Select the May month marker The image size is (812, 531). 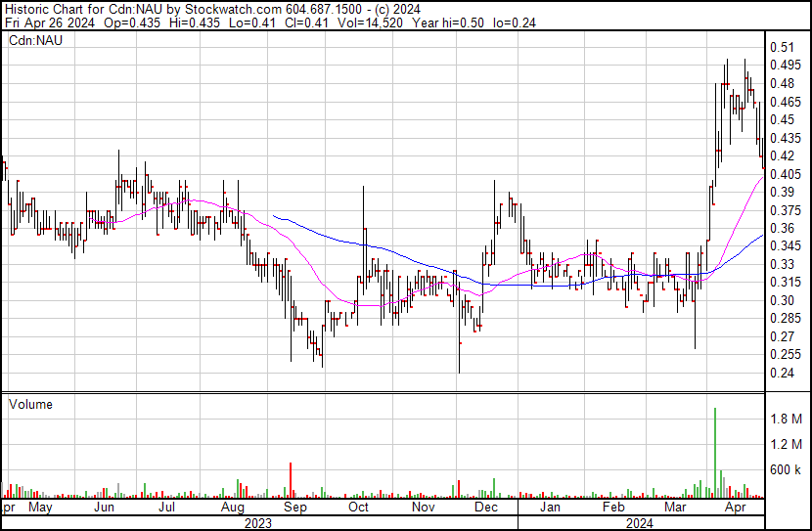(x=40, y=508)
